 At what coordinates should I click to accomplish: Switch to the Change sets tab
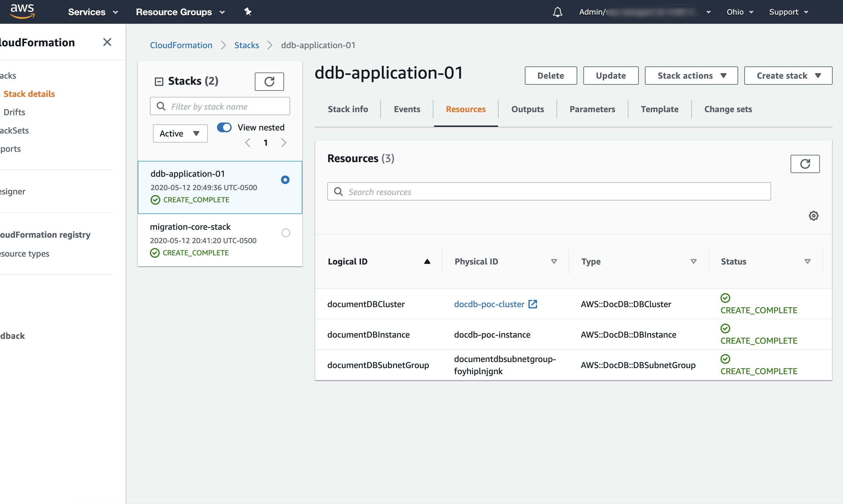coord(728,109)
